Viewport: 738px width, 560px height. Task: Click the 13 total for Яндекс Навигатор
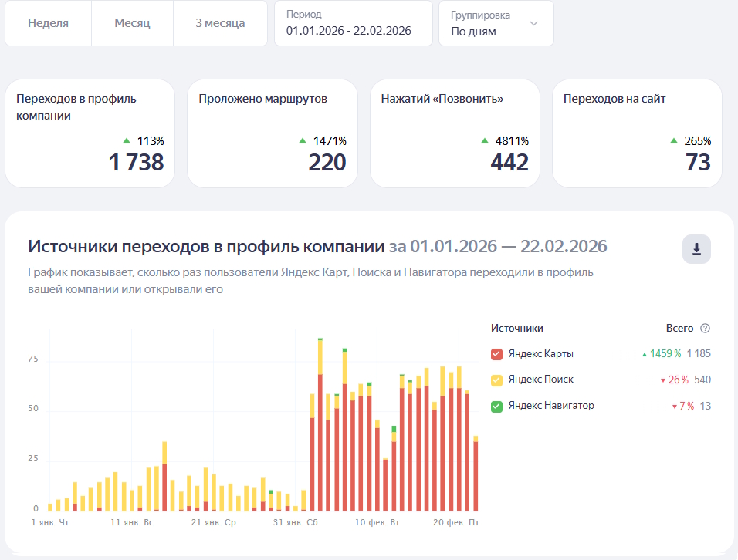click(x=706, y=407)
